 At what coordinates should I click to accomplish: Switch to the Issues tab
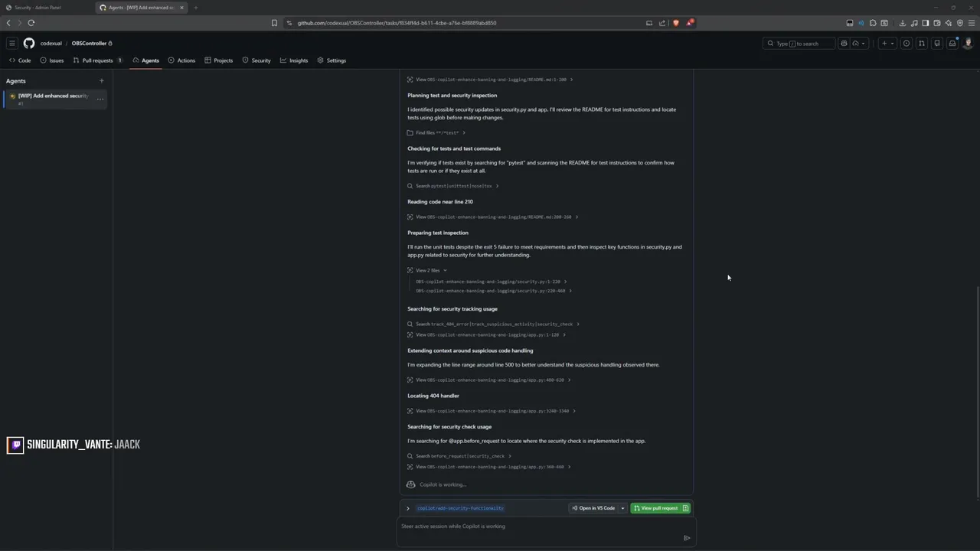click(52, 60)
